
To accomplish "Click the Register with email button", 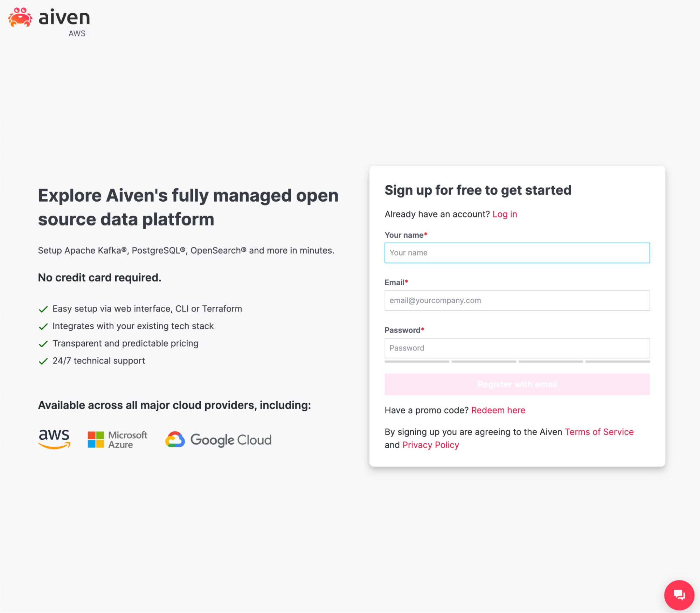I will click(x=517, y=384).
